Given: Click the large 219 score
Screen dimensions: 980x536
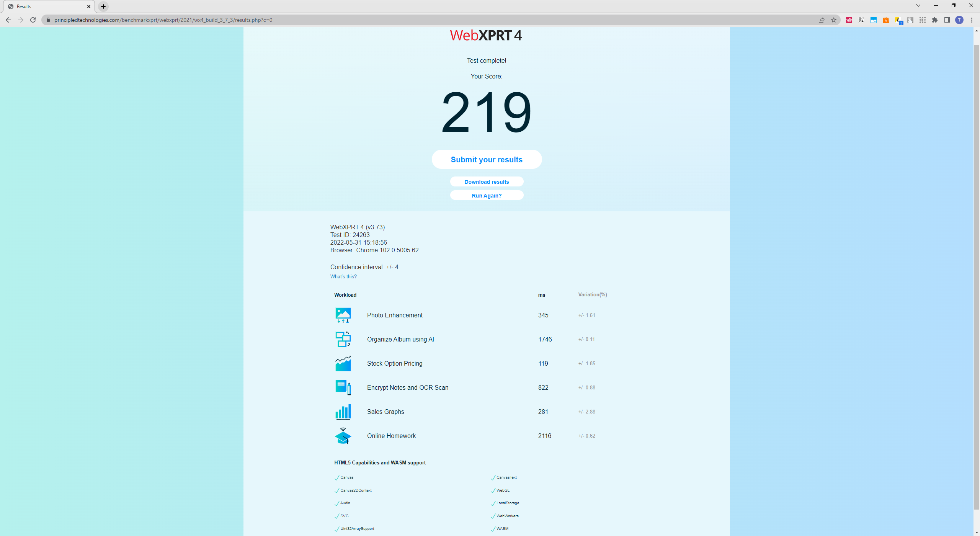Looking at the screenshot, I should coord(486,112).
